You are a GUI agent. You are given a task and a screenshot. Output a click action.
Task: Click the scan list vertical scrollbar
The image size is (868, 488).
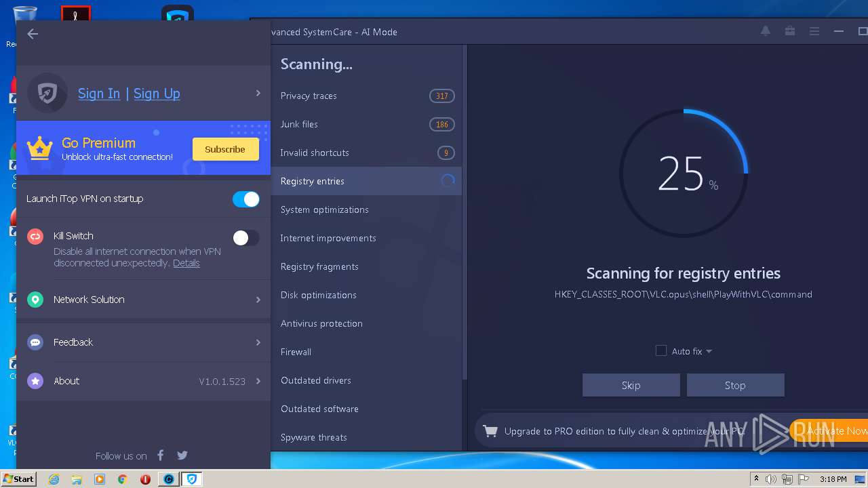click(x=465, y=211)
